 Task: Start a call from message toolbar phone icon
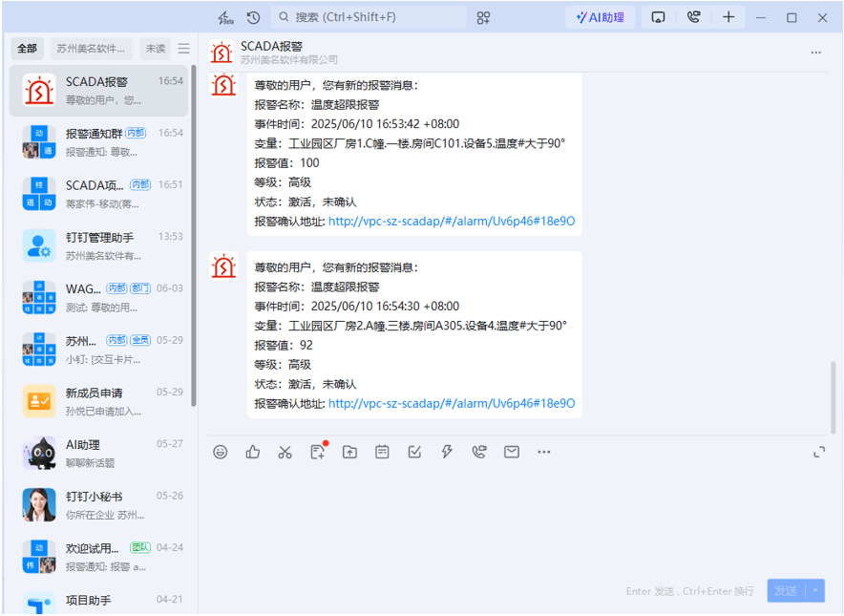point(479,452)
